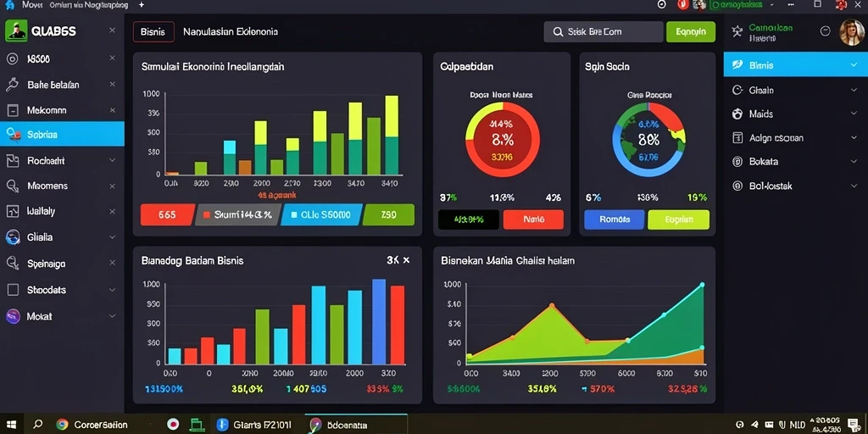
Task: Click the Maids icon in right panel
Action: coord(737,114)
